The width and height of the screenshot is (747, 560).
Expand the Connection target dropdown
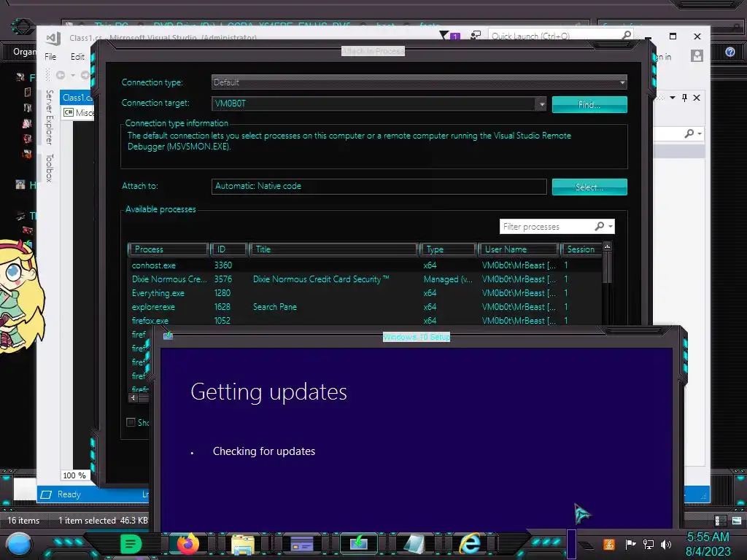coord(541,104)
